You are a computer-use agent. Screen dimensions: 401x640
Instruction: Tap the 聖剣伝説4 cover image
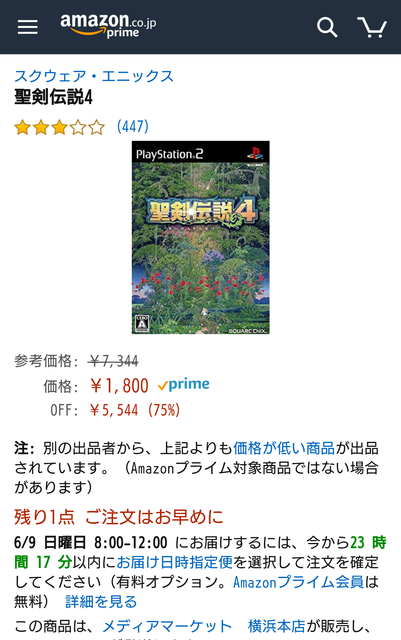click(200, 238)
